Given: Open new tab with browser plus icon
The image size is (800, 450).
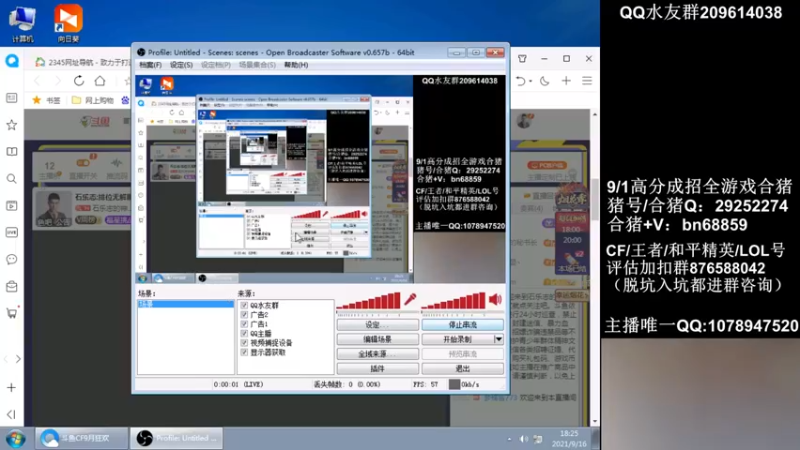Looking at the screenshot, I should click(x=566, y=81).
